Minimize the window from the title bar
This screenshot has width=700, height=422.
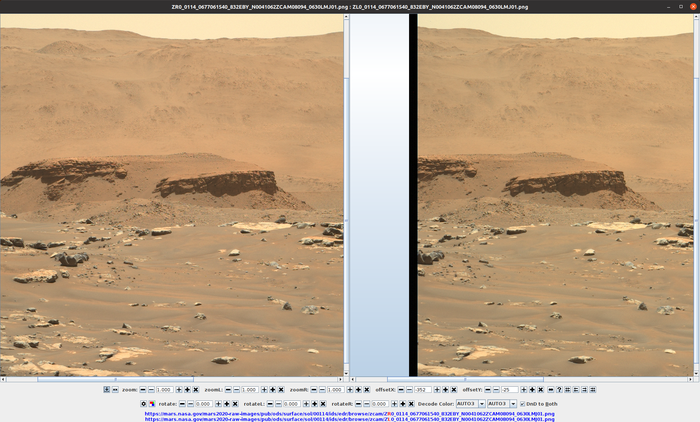[x=668, y=7]
